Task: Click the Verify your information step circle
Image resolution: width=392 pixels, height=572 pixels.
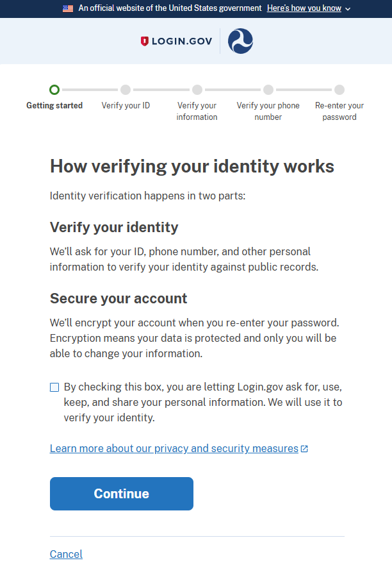Action: tap(197, 90)
